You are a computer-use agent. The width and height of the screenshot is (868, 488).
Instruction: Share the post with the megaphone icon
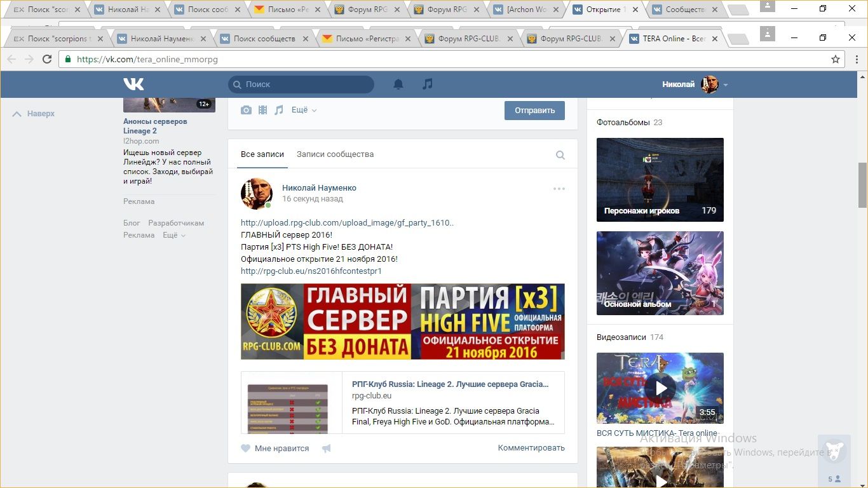pos(327,448)
